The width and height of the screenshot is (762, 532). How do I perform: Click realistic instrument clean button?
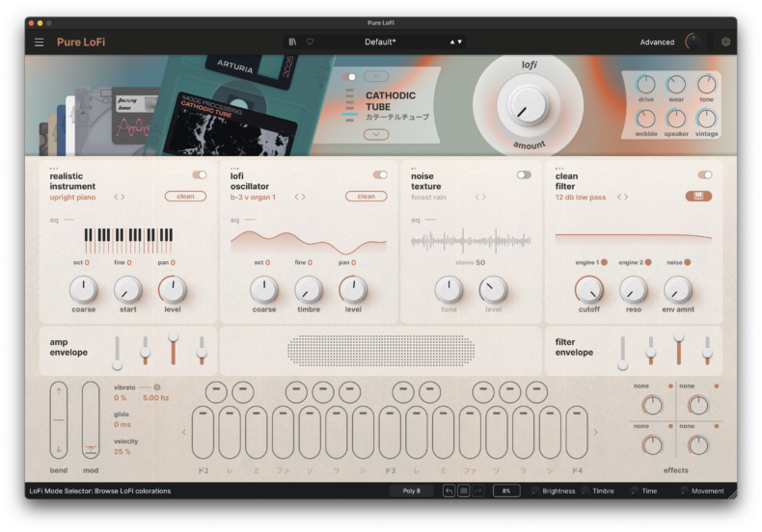[x=185, y=196]
